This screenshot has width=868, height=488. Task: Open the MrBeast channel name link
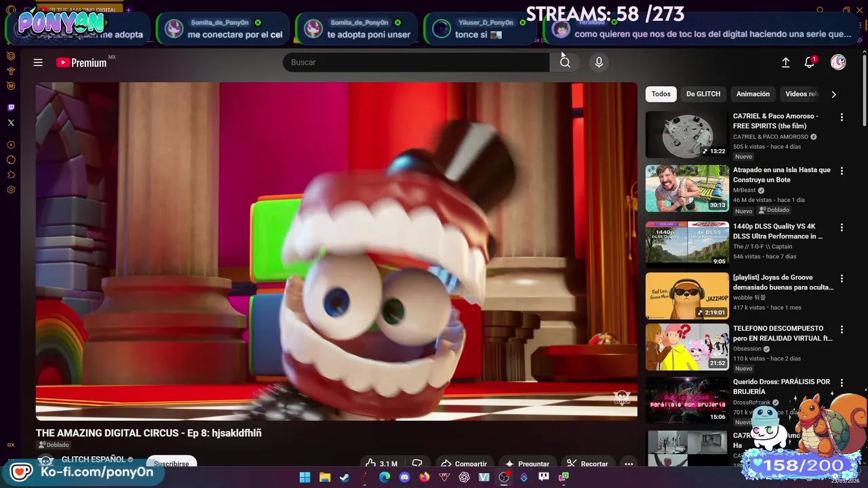click(x=744, y=190)
